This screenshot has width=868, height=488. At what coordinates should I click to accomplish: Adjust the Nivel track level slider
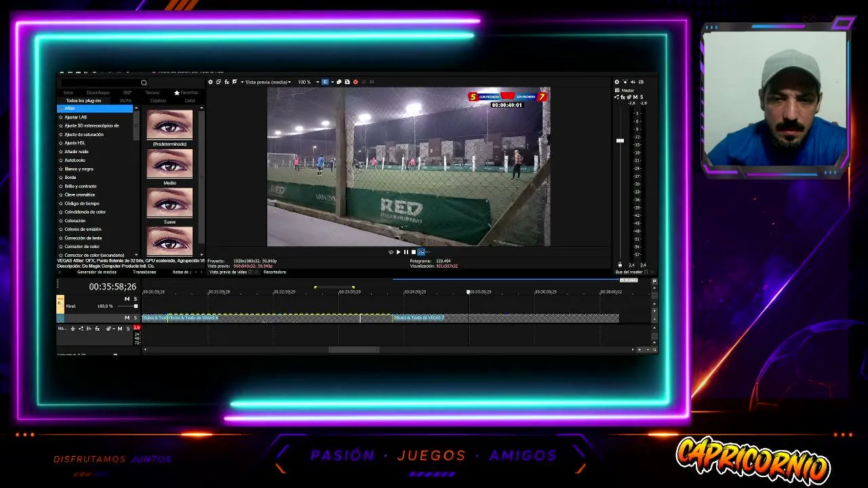pos(136,306)
